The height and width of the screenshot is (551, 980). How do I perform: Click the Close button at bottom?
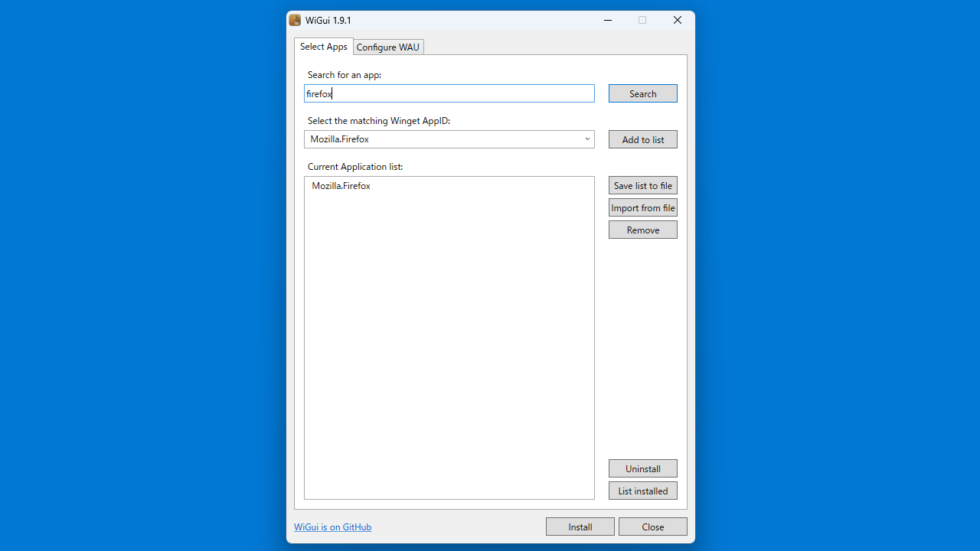tap(653, 527)
